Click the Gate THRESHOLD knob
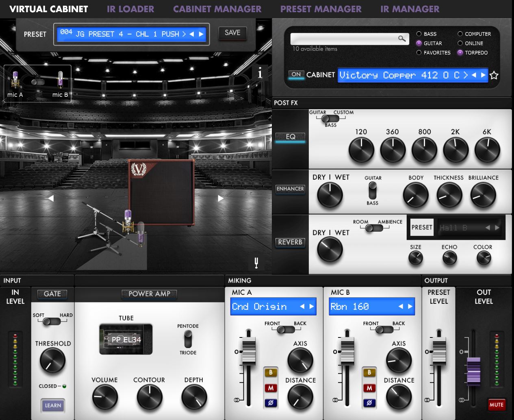The image size is (514, 420). (52, 361)
